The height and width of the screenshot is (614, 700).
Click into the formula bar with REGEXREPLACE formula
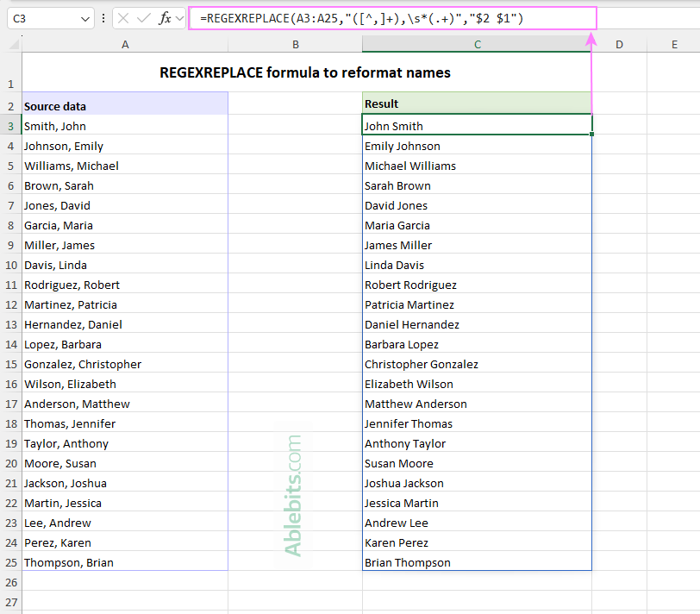coord(392,18)
